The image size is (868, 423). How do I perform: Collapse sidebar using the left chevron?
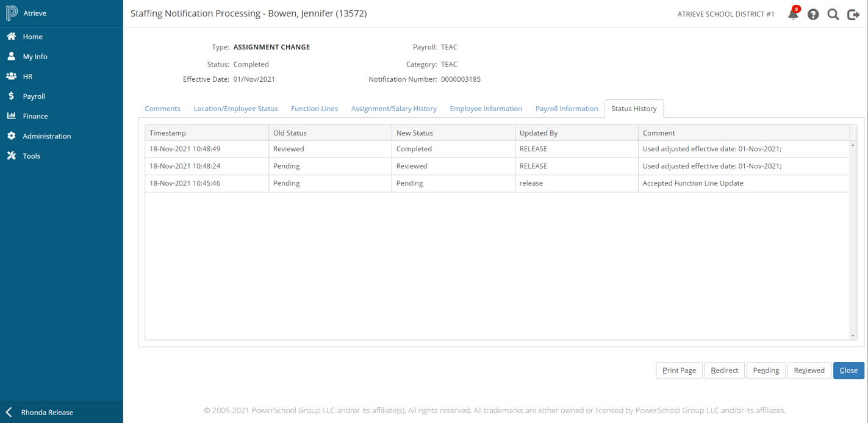tap(9, 412)
